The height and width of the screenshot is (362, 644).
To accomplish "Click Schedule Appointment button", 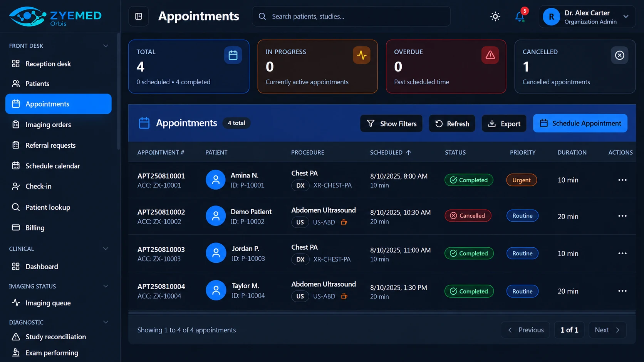I will click(580, 123).
